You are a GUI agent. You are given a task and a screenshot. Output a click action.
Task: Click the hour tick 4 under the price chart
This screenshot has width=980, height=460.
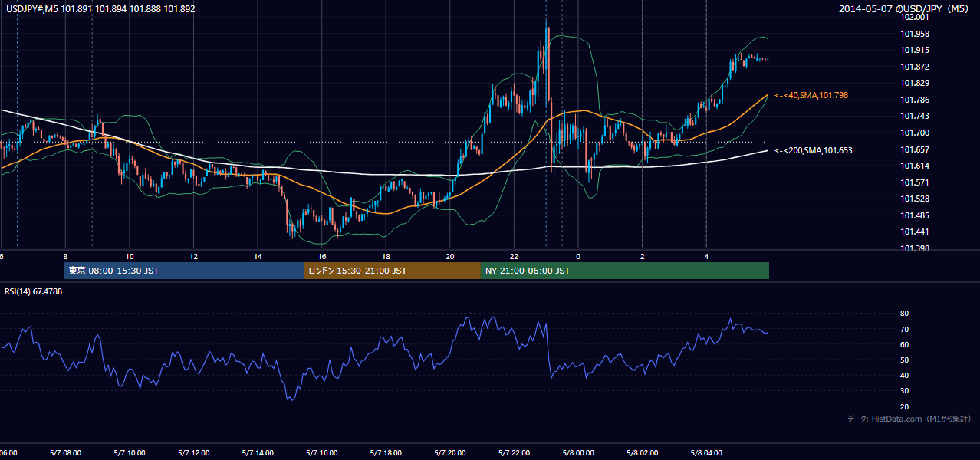pyautogui.click(x=706, y=257)
